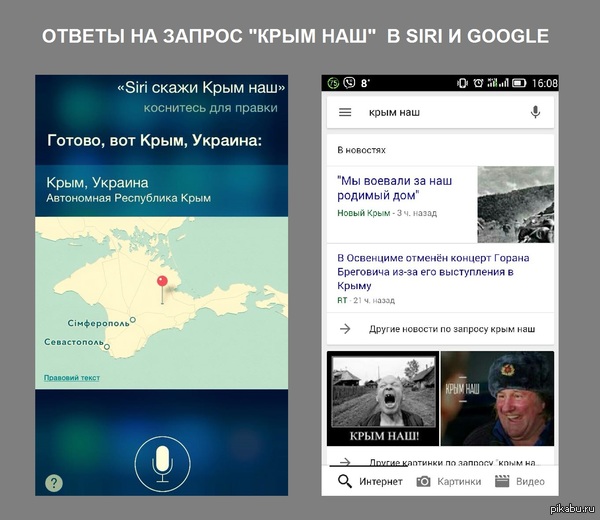Click the camera icon beside Картинки
600x520 pixels.
[x=423, y=481]
